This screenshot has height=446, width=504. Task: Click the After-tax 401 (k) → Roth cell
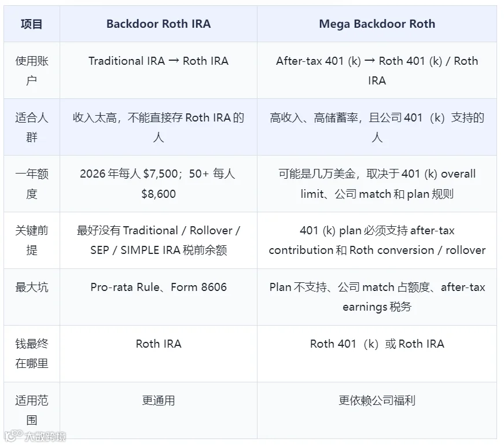[377, 71]
